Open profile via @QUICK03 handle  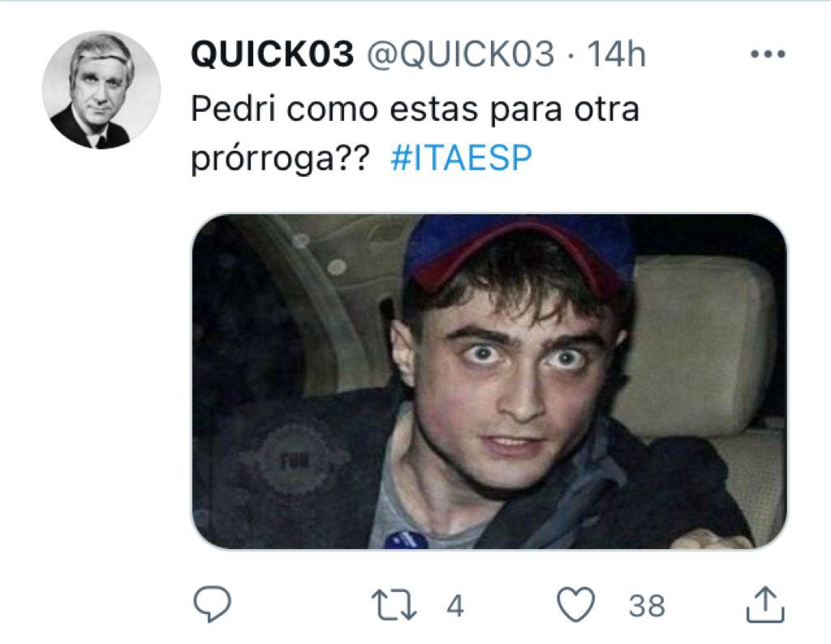click(461, 54)
